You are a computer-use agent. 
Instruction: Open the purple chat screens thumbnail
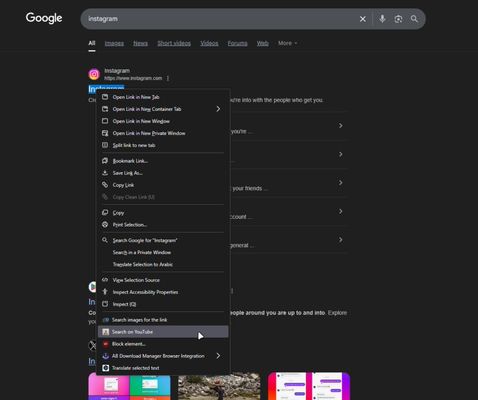click(309, 386)
